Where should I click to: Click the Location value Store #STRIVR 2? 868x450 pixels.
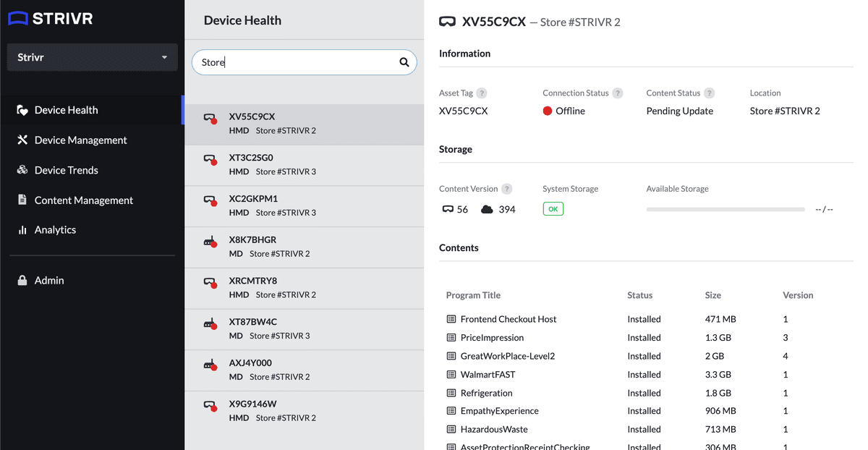pos(785,111)
